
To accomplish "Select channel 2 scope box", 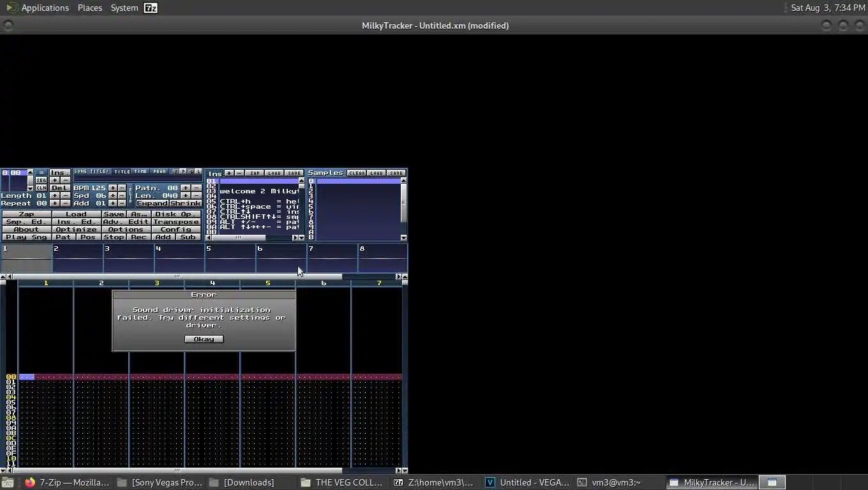I will click(x=77, y=259).
